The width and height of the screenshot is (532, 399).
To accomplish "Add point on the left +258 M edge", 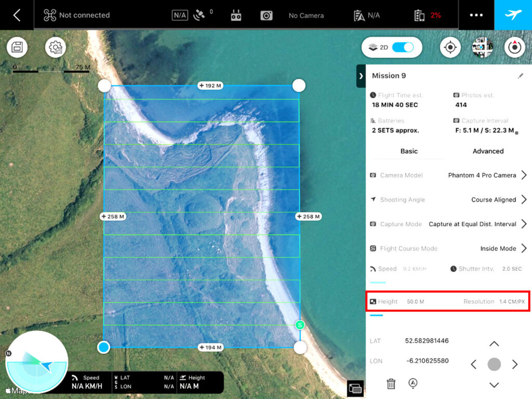I will 113,217.
